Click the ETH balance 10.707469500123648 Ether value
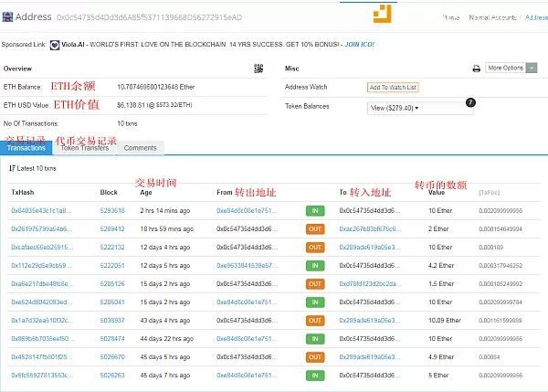548x392 pixels. (x=156, y=87)
